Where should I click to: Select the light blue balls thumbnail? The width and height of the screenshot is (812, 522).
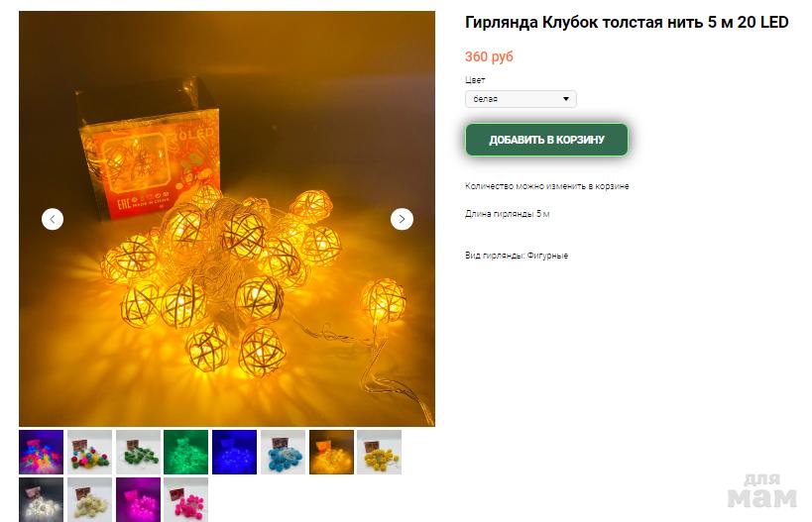coord(283,452)
